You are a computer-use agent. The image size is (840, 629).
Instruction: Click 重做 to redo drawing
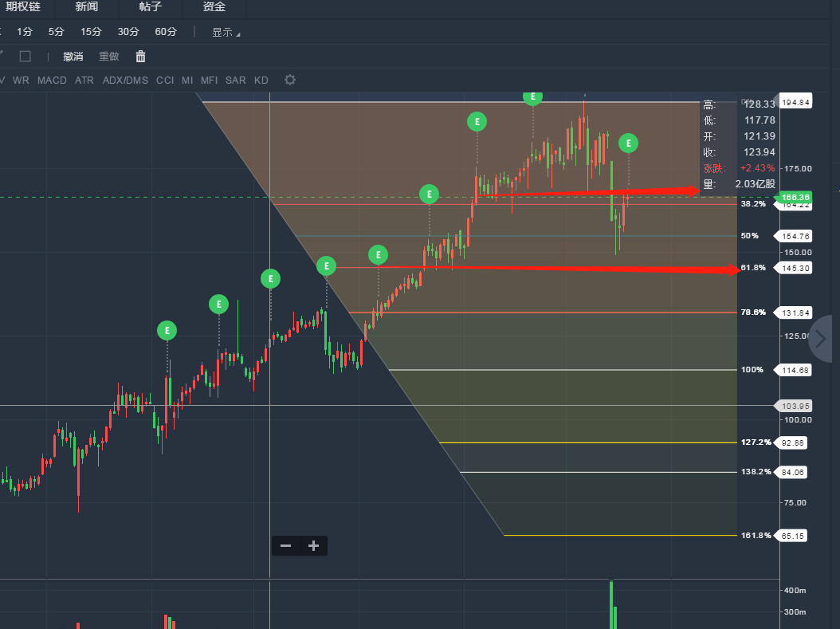coord(109,57)
